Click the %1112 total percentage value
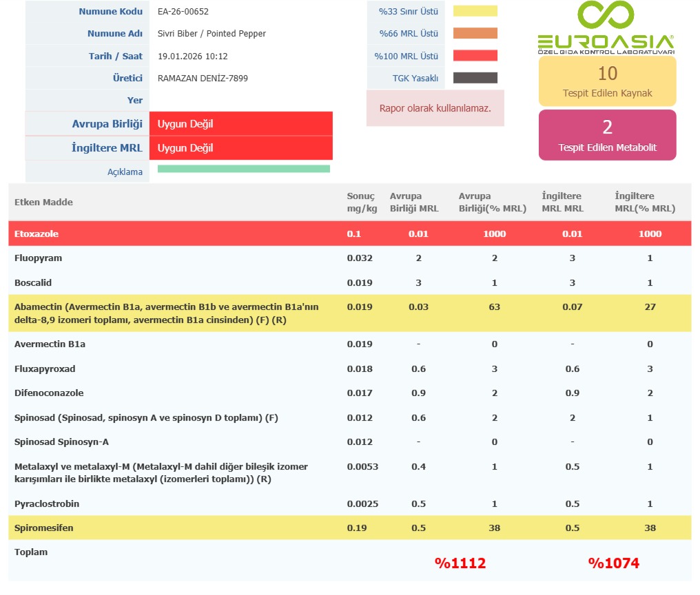Screen dimensions: 700x595 (460, 563)
